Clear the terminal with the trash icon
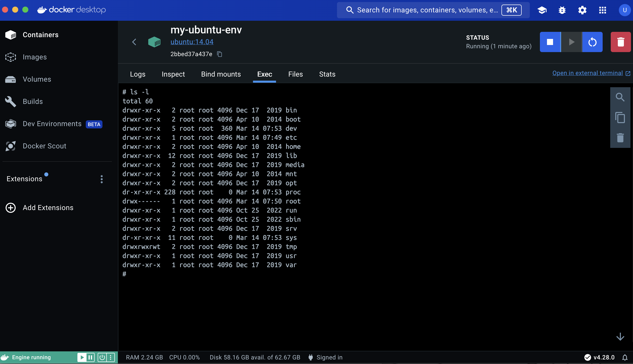Screen dimensions: 633x364 click(620, 138)
